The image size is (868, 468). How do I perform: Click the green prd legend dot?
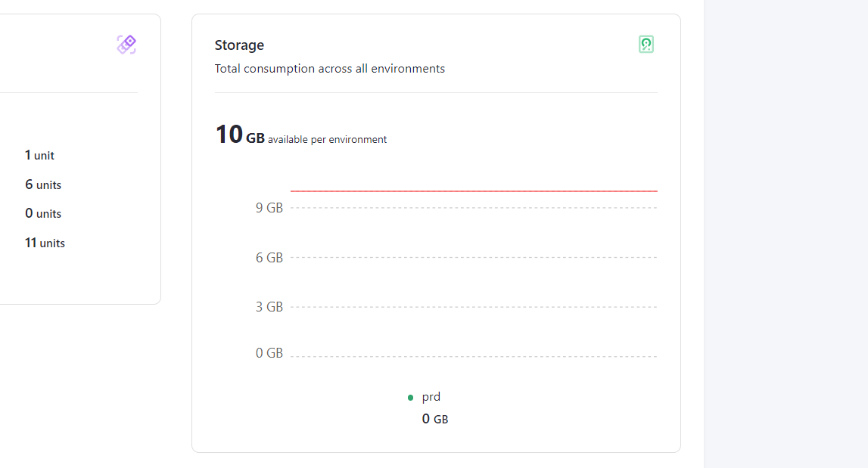click(410, 397)
